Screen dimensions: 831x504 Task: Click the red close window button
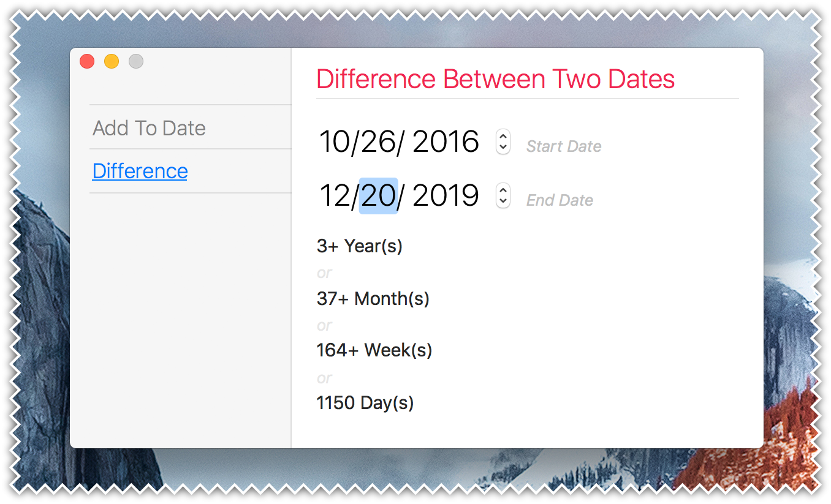87,61
